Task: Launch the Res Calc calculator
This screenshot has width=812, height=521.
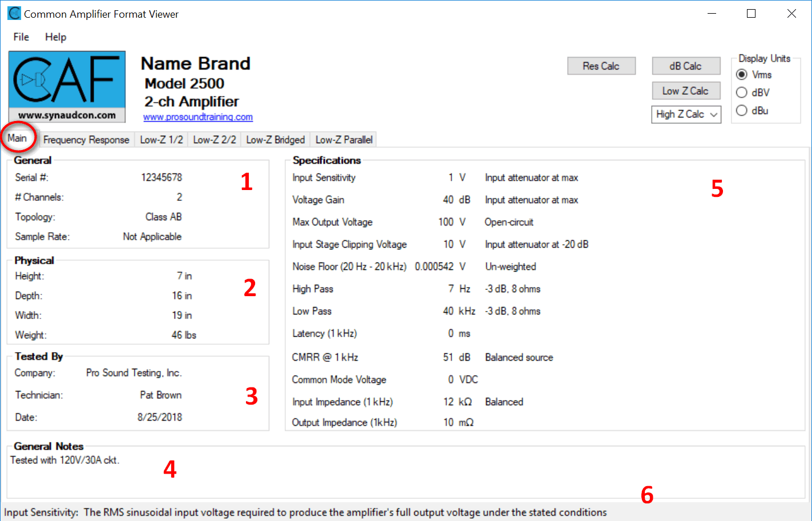Action: click(601, 66)
